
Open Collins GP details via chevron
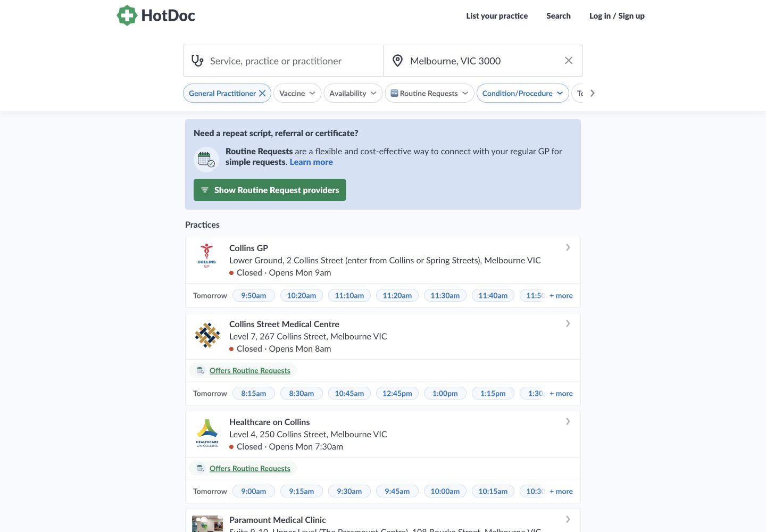pyautogui.click(x=568, y=247)
